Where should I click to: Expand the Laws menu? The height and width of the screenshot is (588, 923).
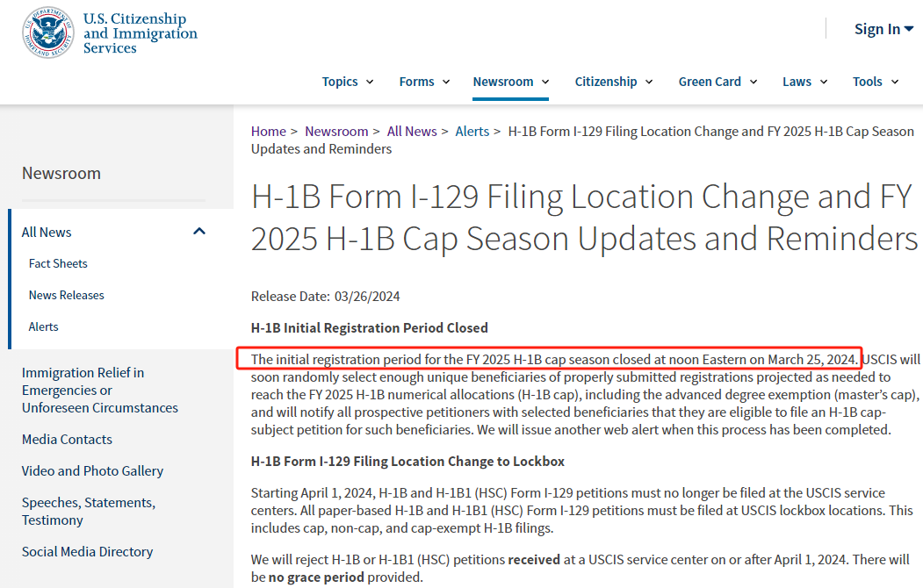point(804,82)
